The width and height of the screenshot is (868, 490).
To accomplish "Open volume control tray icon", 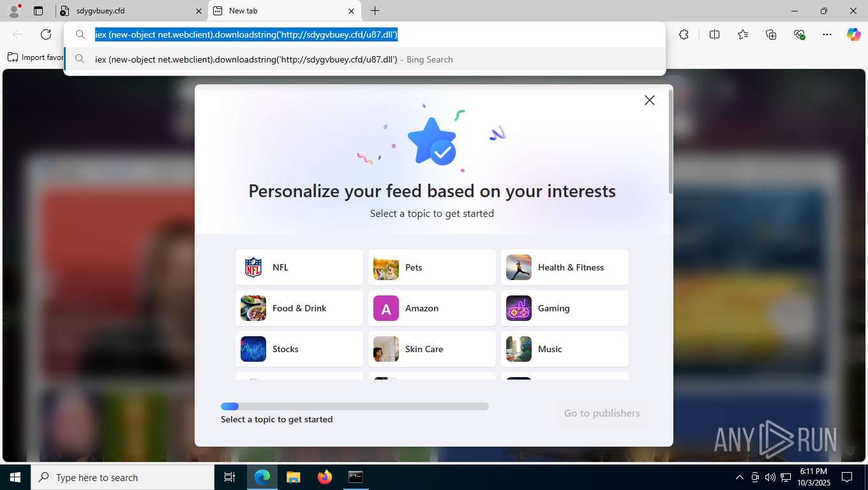I will pyautogui.click(x=770, y=477).
